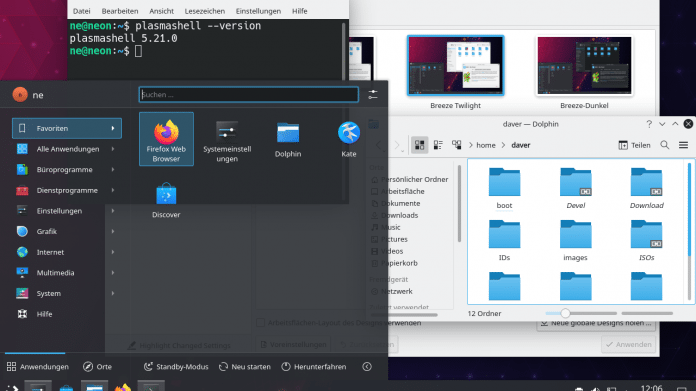
Task: Expand Internet category
Action: click(67, 252)
